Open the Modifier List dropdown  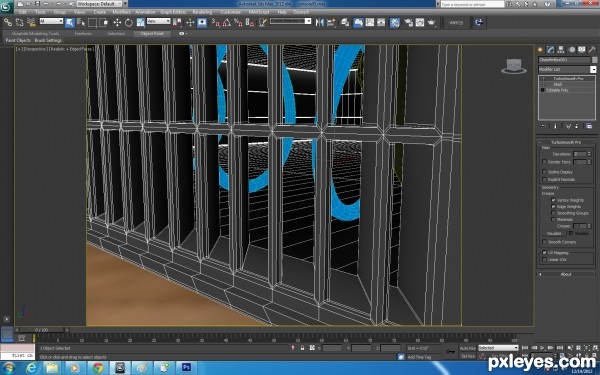(x=567, y=70)
